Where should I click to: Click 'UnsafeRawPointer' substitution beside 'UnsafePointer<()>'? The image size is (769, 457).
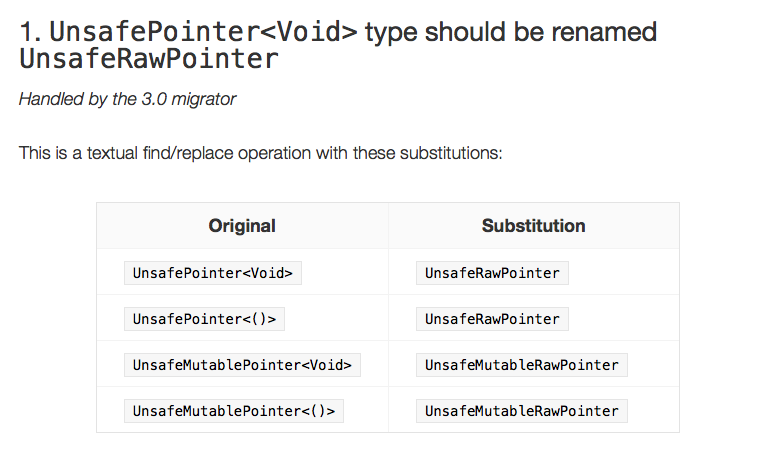coord(492,319)
